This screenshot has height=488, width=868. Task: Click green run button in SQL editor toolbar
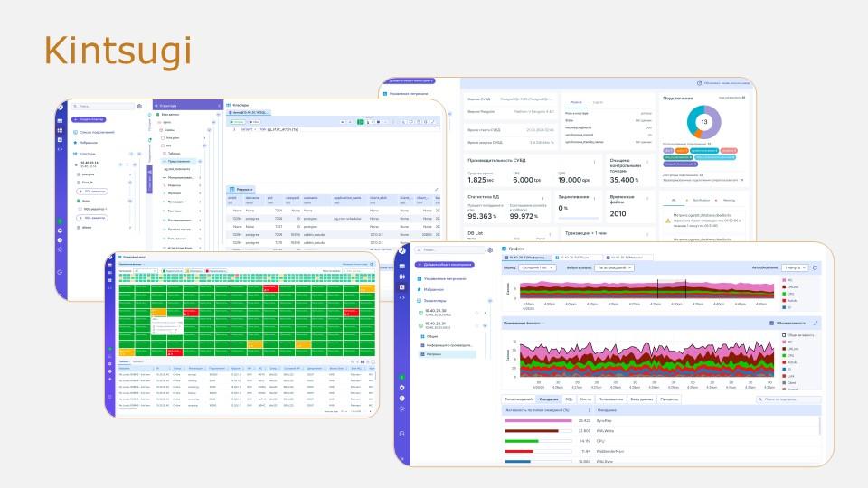pos(361,122)
